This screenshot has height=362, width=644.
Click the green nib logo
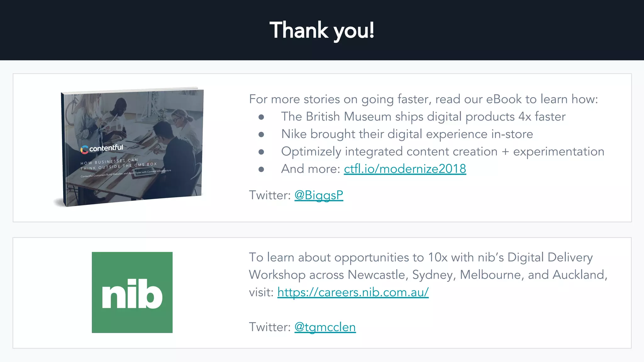(132, 292)
